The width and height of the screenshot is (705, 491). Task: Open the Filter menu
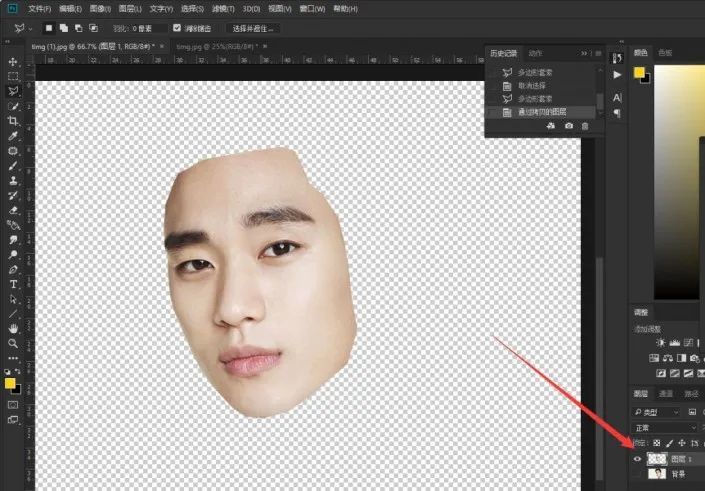(x=223, y=9)
